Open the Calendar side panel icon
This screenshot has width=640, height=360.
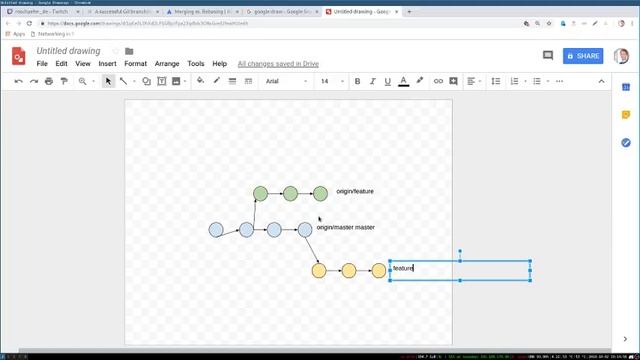[x=626, y=87]
